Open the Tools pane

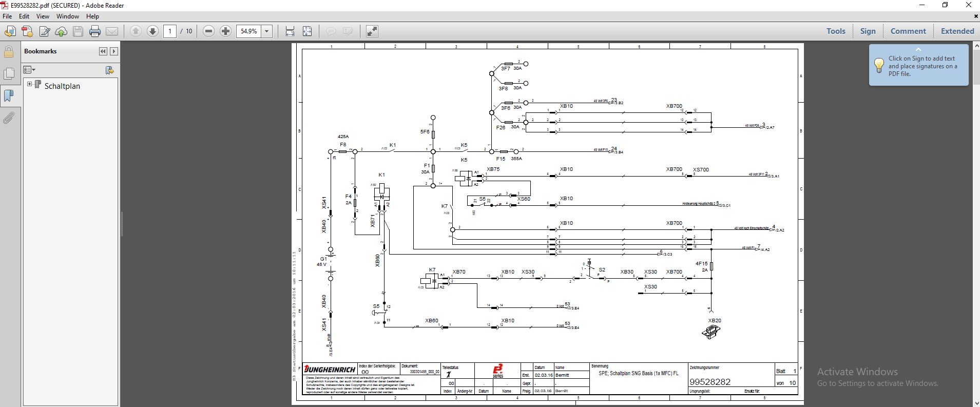tap(835, 31)
